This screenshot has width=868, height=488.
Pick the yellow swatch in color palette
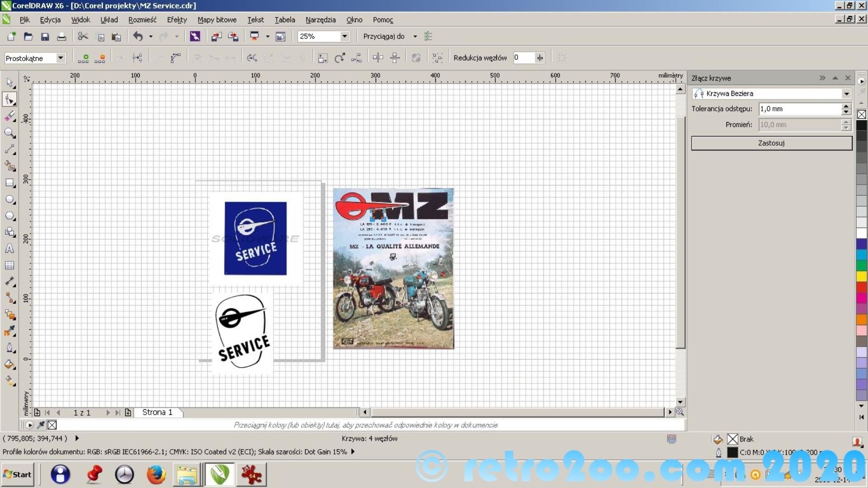click(862, 276)
